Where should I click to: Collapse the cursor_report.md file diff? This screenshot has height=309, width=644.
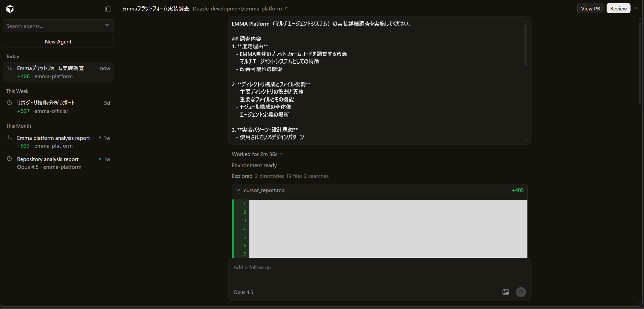(x=238, y=190)
